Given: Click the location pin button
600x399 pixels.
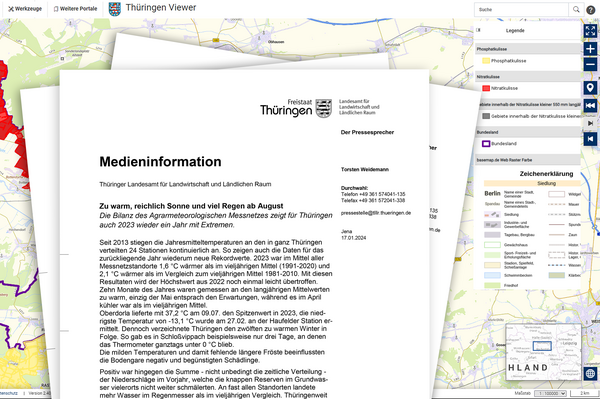Looking at the screenshot, I should point(590,88).
